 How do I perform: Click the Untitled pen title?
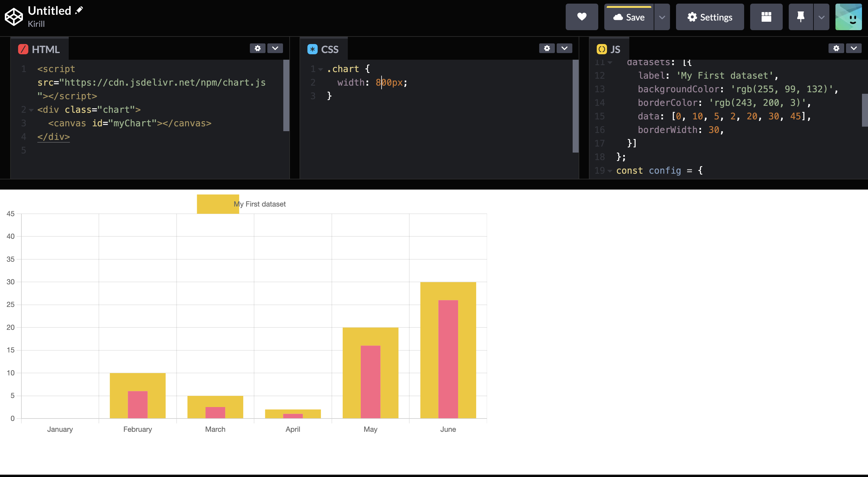coord(49,11)
